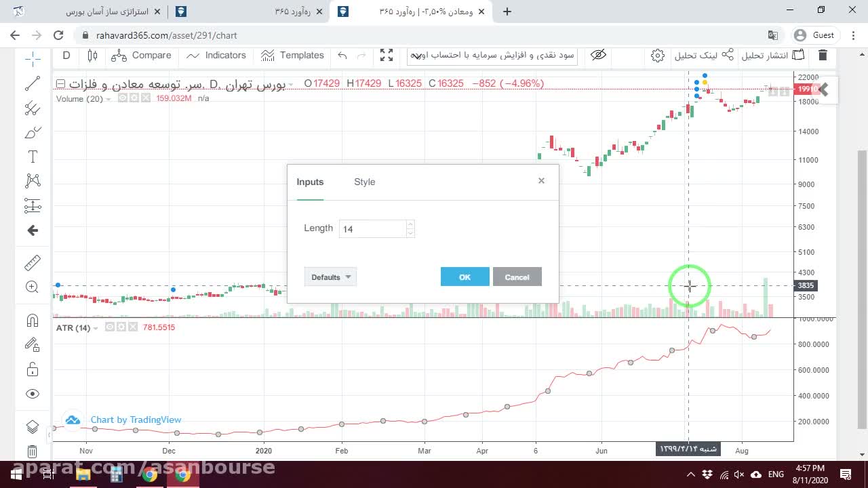Screen dimensions: 868x488
Task: Switch to the Style tab in dialog
Action: [364, 182]
